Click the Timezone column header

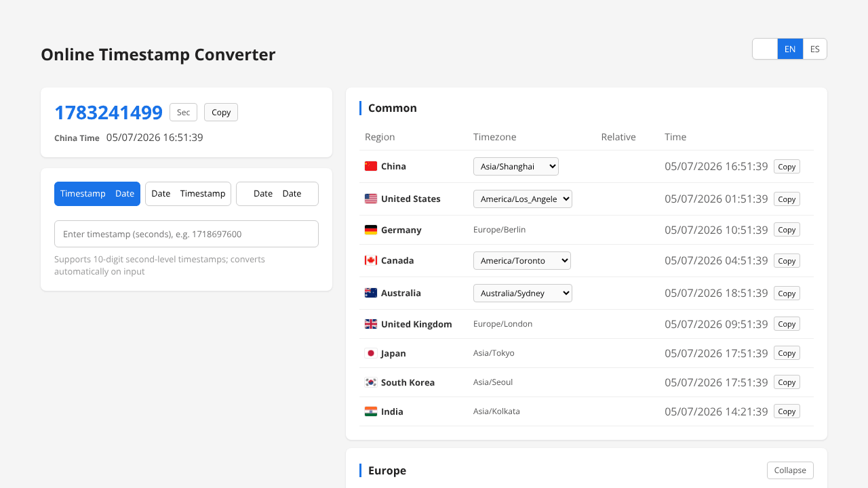click(495, 137)
